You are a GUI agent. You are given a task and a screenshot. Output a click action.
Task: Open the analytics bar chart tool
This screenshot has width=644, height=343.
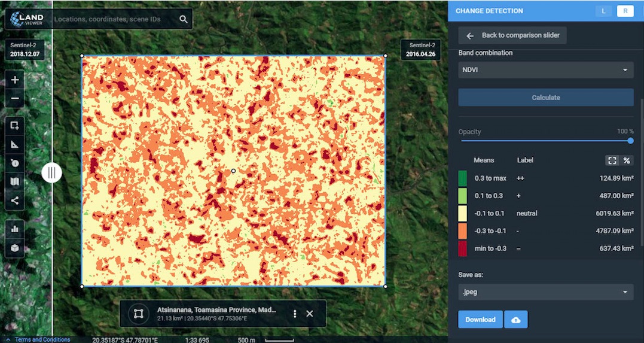(x=15, y=229)
